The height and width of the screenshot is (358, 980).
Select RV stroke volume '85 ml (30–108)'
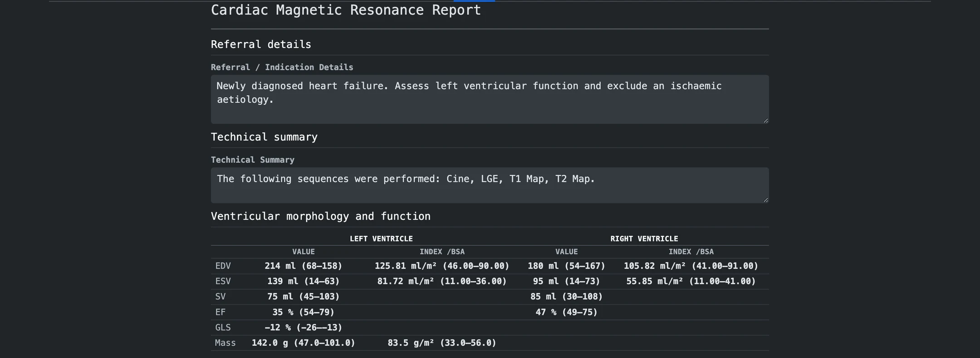tap(567, 297)
